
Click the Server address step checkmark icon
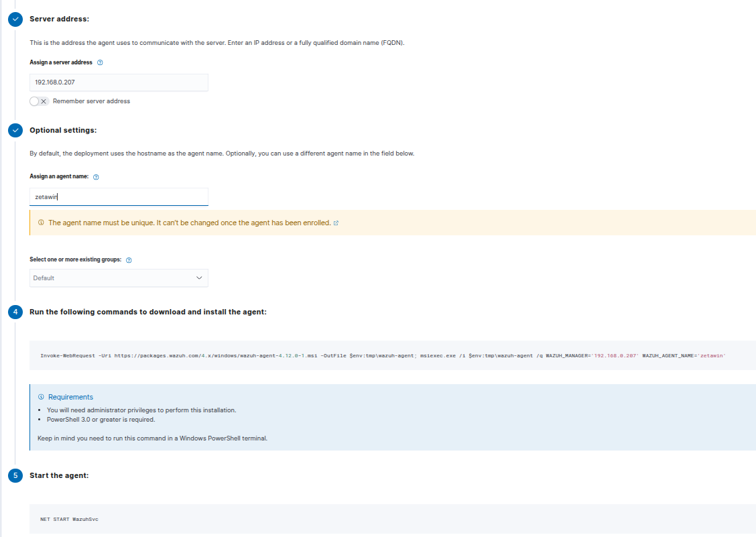coord(15,19)
